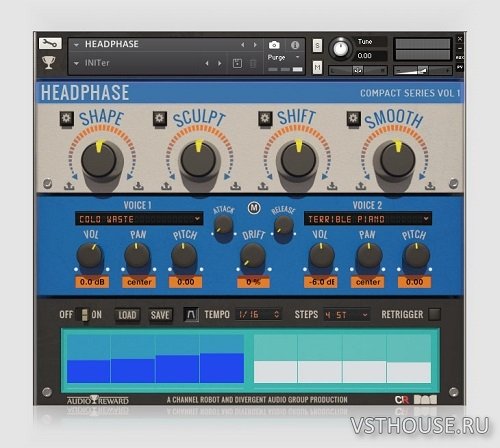Screen dimensions: 500x448
Task: Toggle the PV button in the header
Action: [x=460, y=67]
